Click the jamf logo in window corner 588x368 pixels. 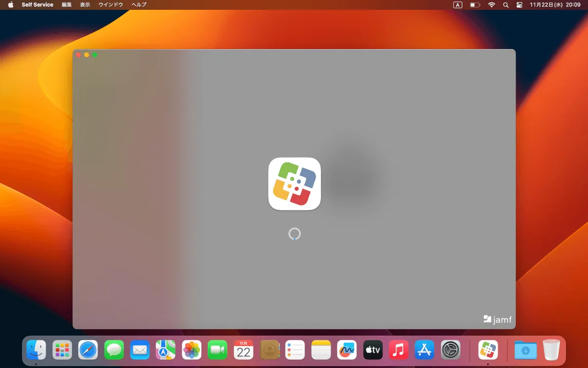tap(497, 319)
